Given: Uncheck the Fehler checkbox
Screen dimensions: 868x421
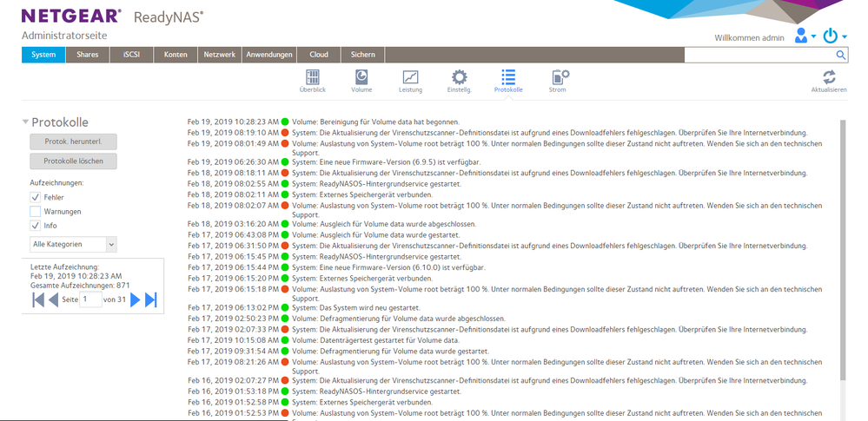Looking at the screenshot, I should tap(36, 198).
